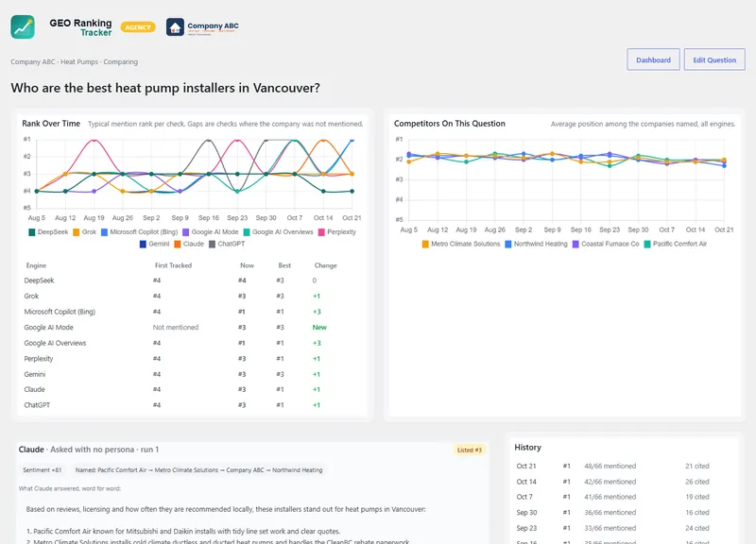Click the Gemini engine name in the table
The width and height of the screenshot is (756, 544).
click(35, 374)
